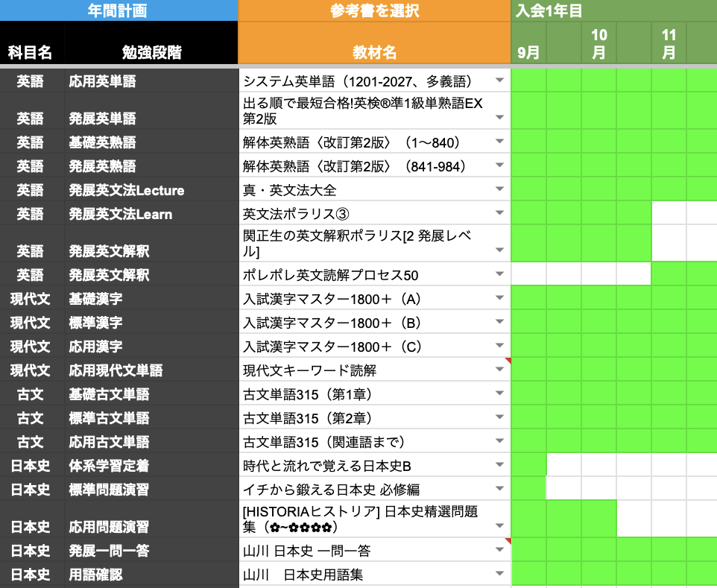Open dropdown for HISTORIA 日本史精選問題集

coord(499,526)
